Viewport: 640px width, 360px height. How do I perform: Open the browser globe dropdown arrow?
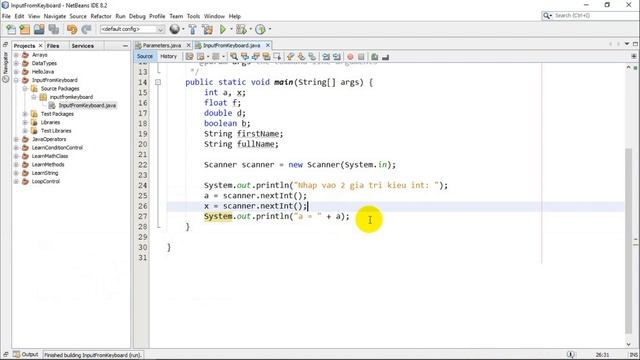pos(183,29)
